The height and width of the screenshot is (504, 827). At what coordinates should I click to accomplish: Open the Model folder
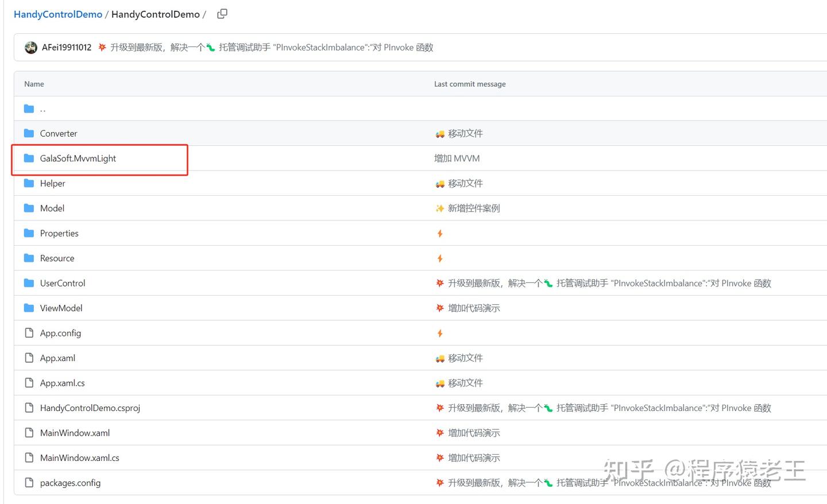pyautogui.click(x=52, y=208)
